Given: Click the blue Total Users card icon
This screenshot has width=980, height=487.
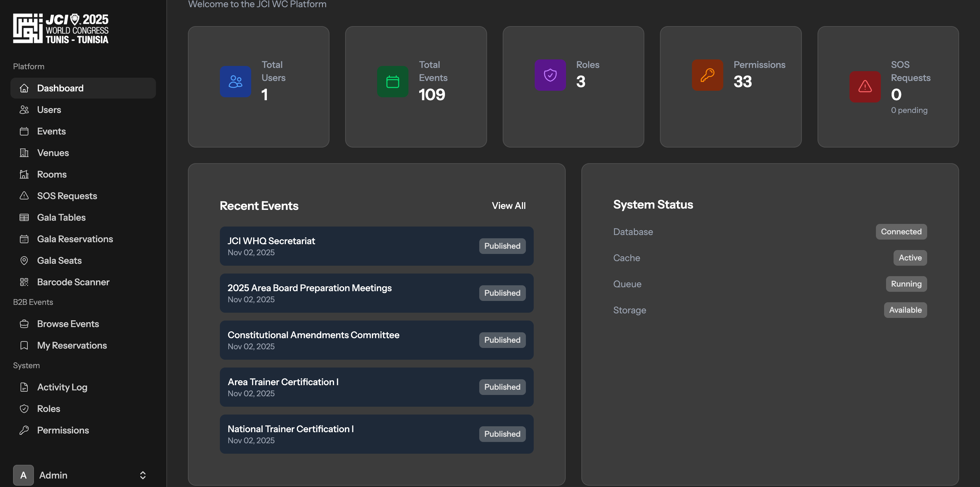Looking at the screenshot, I should pyautogui.click(x=236, y=82).
